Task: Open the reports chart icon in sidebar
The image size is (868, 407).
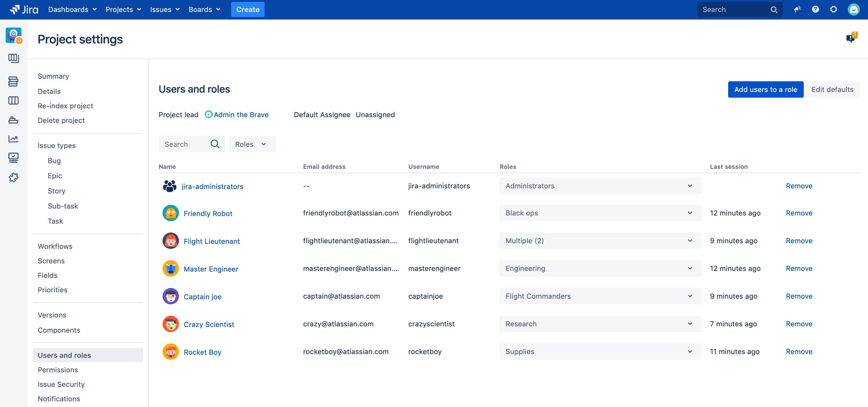Action: pos(14,139)
